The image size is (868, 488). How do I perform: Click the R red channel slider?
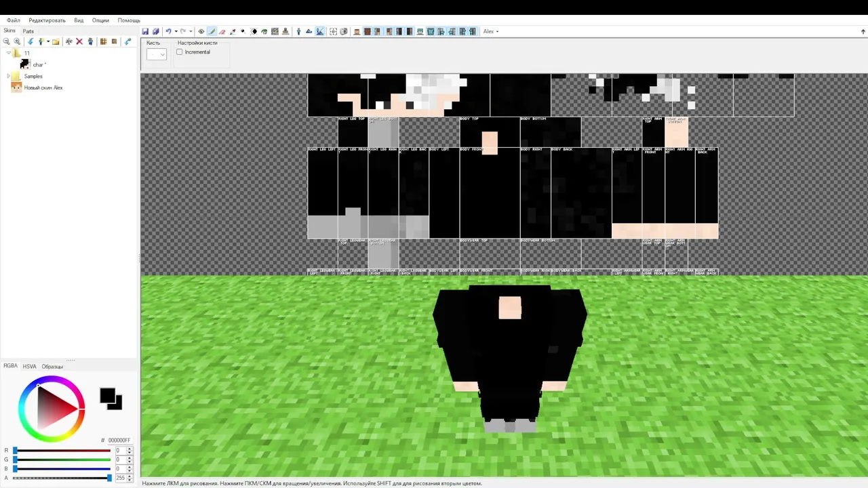tap(62, 451)
